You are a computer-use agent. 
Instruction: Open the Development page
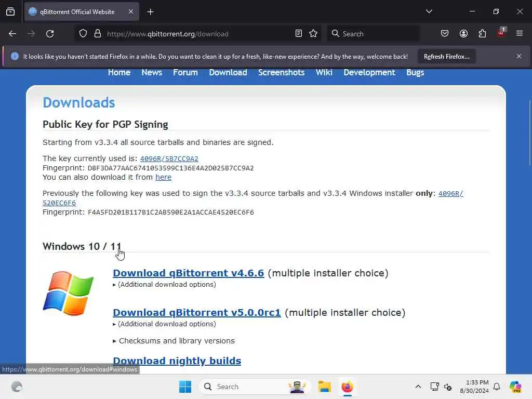click(369, 73)
